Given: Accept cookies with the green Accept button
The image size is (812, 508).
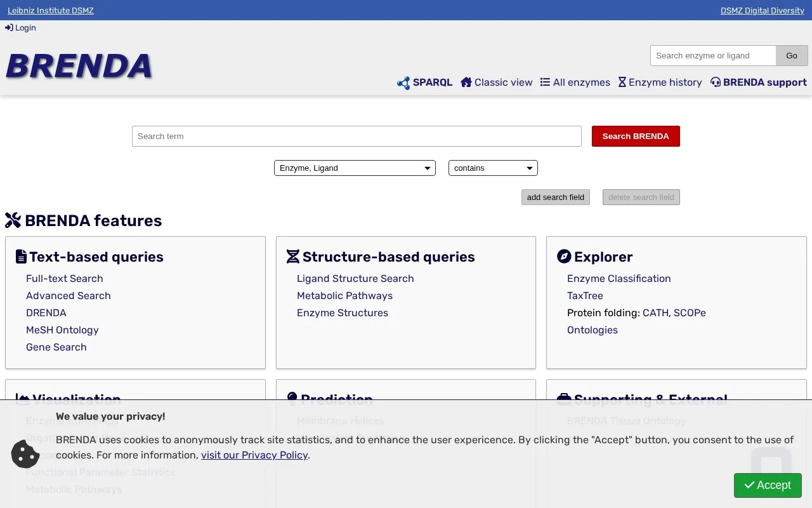Looking at the screenshot, I should coord(768,485).
